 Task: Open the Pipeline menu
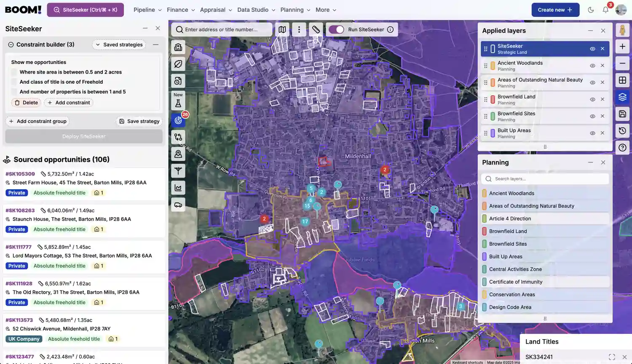[x=147, y=10]
